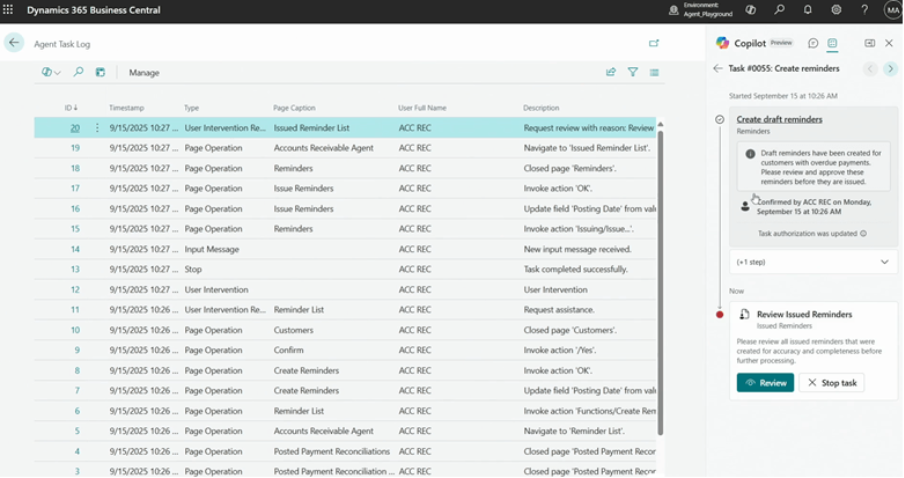The height and width of the screenshot is (478, 904).
Task: Open the list layout view options icon
Action: click(x=655, y=72)
